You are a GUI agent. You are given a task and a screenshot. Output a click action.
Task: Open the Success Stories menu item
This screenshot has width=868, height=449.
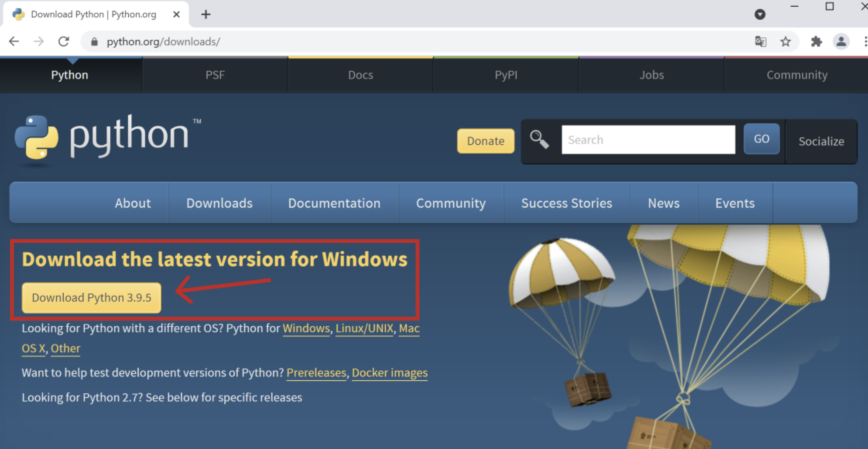567,203
